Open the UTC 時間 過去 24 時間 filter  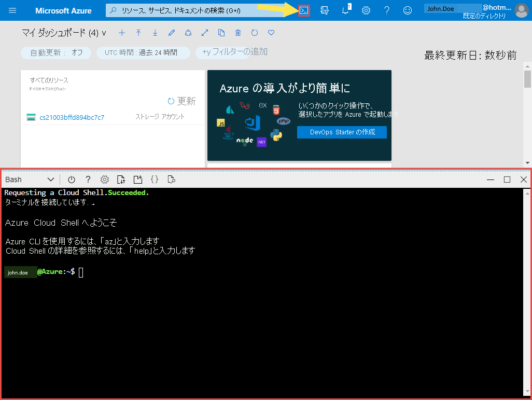coord(143,52)
